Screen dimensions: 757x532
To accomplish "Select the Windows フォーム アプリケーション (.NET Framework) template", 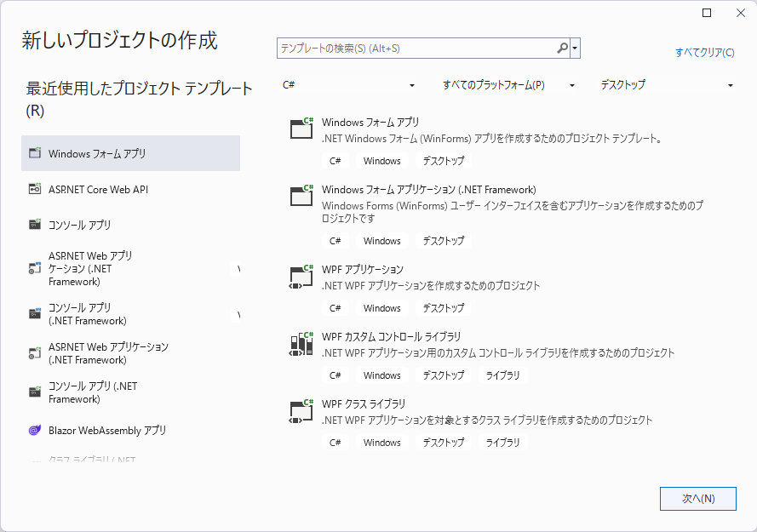I will pyautogui.click(x=429, y=189).
